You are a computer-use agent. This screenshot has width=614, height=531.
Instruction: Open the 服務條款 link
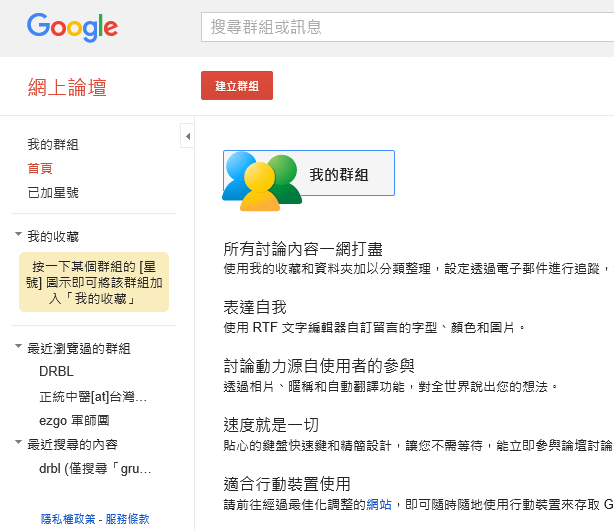click(128, 519)
